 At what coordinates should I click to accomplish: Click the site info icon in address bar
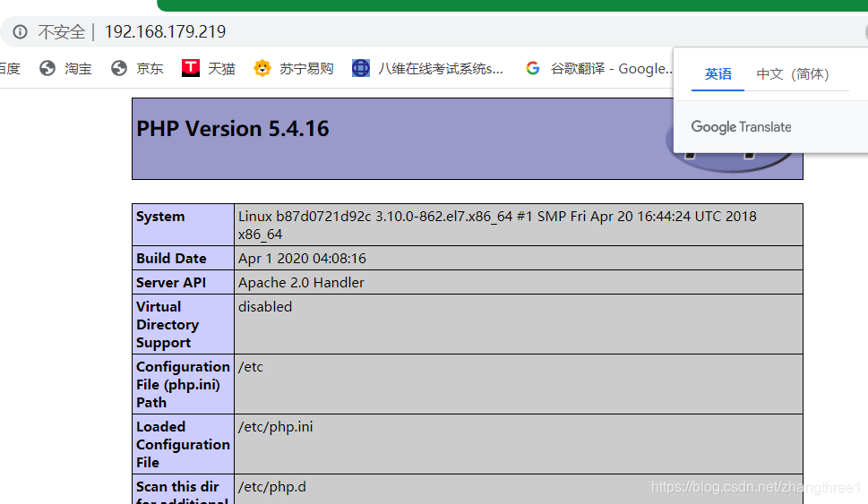pyautogui.click(x=20, y=31)
